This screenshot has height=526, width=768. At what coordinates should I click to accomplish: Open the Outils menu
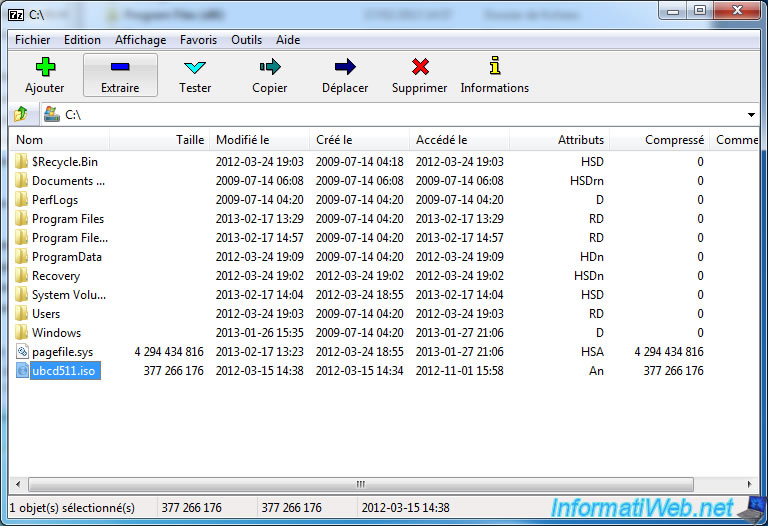point(246,40)
